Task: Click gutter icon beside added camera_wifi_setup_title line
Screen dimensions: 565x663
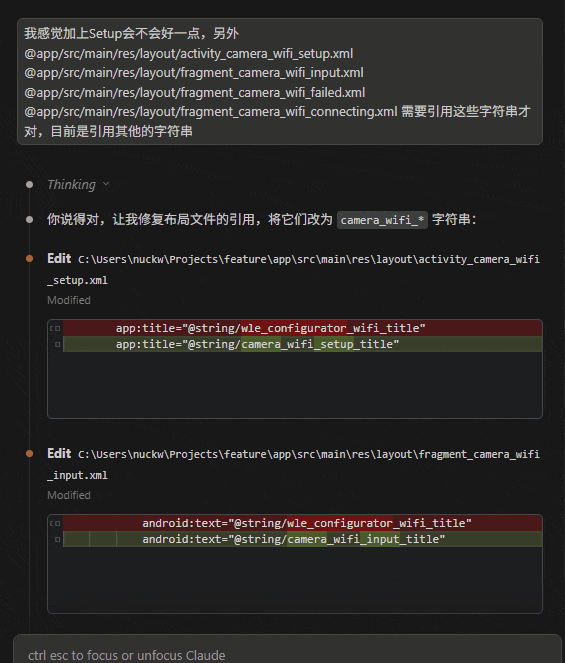Action: 58,345
